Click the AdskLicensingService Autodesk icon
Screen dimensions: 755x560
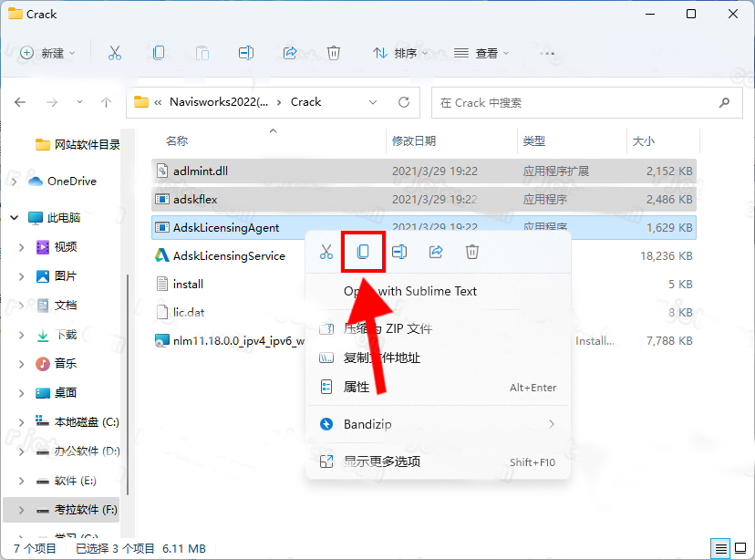pyautogui.click(x=161, y=255)
